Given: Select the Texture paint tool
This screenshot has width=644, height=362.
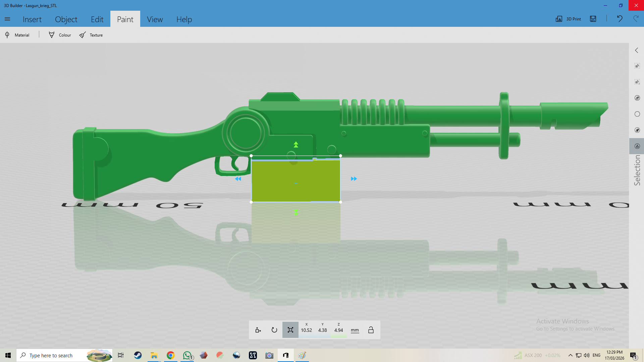Looking at the screenshot, I should tap(91, 35).
